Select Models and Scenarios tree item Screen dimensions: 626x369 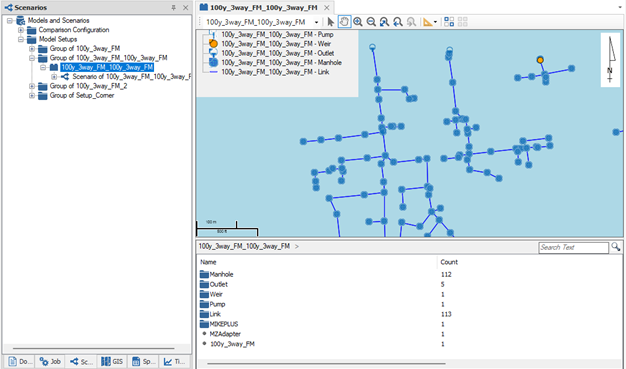coord(58,20)
